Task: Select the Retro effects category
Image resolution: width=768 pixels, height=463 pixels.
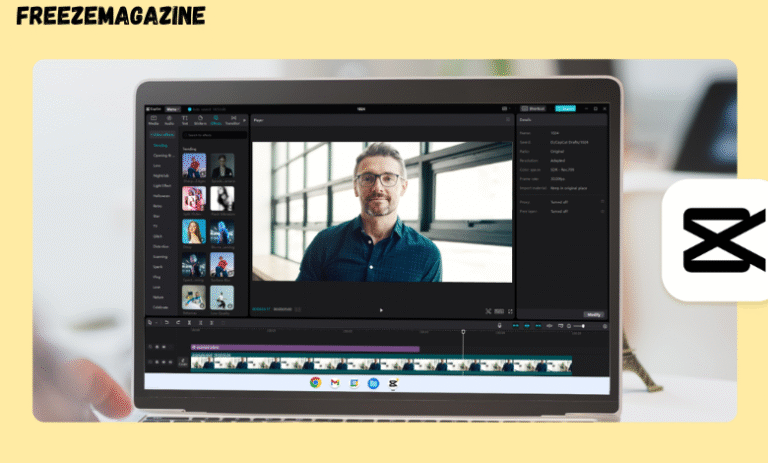Action: click(157, 206)
